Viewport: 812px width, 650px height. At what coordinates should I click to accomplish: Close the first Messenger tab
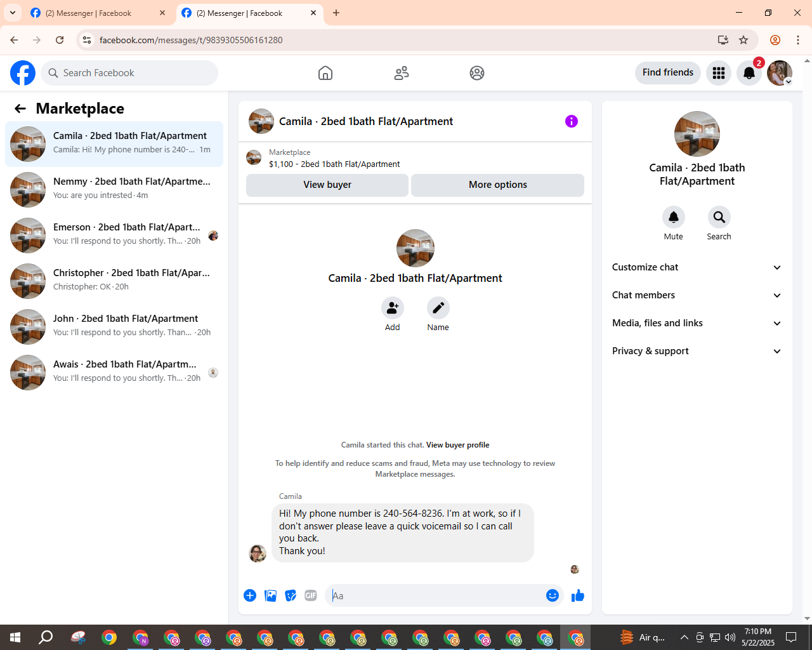click(x=162, y=13)
